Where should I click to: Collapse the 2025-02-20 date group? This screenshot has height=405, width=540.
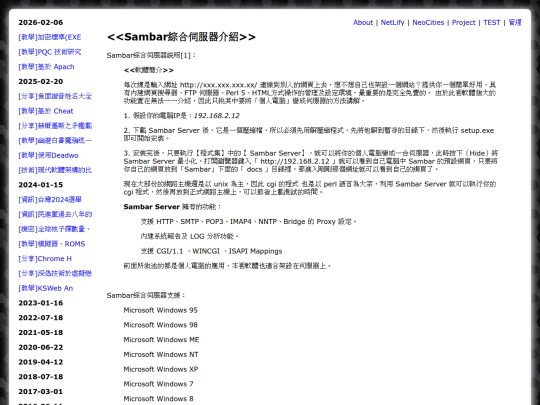[x=41, y=82]
